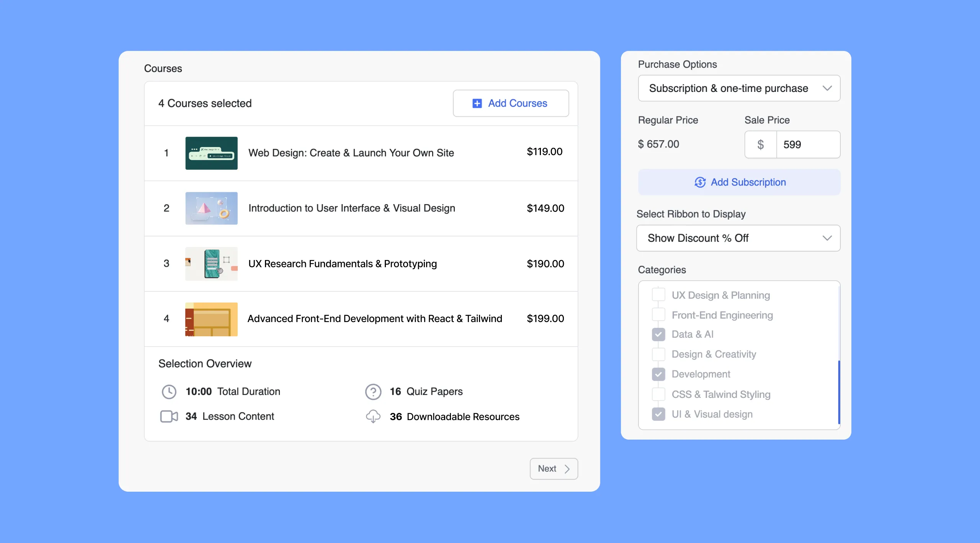The height and width of the screenshot is (543, 980).
Task: Select Advanced Front-End Development with React title
Action: tap(375, 319)
